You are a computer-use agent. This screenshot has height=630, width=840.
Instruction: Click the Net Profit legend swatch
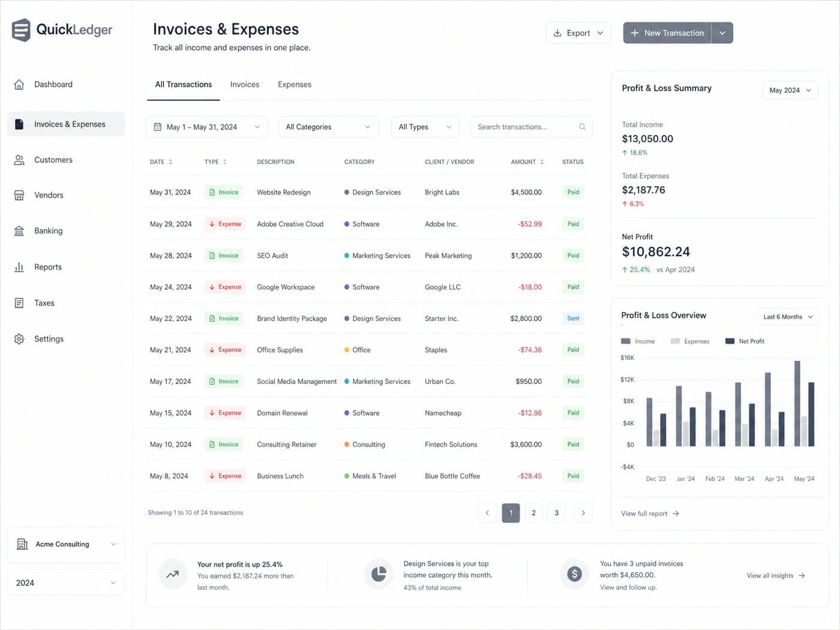[x=730, y=341]
